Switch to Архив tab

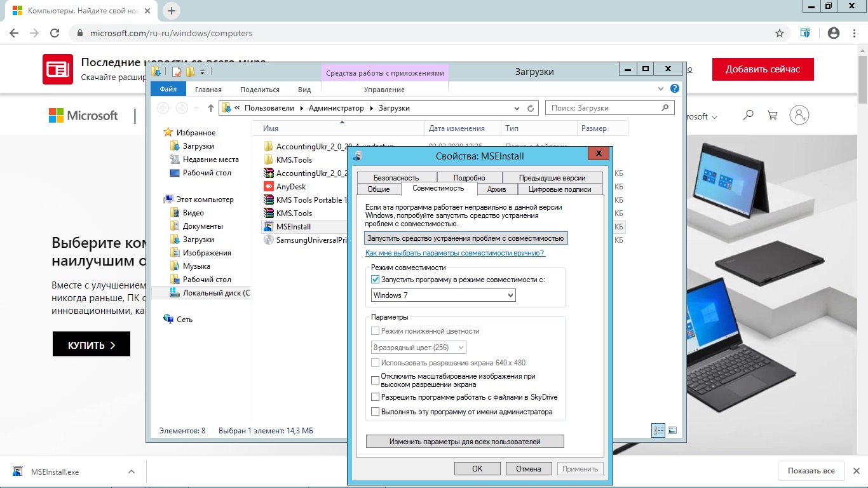pyautogui.click(x=496, y=189)
